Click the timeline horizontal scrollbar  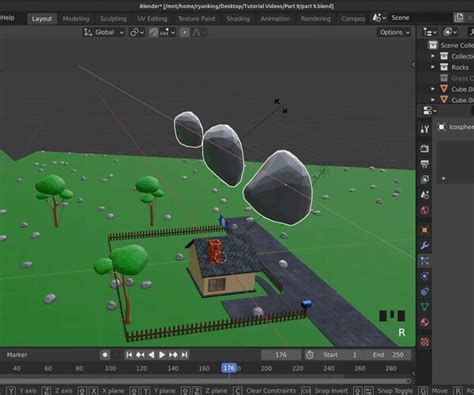coord(205,380)
